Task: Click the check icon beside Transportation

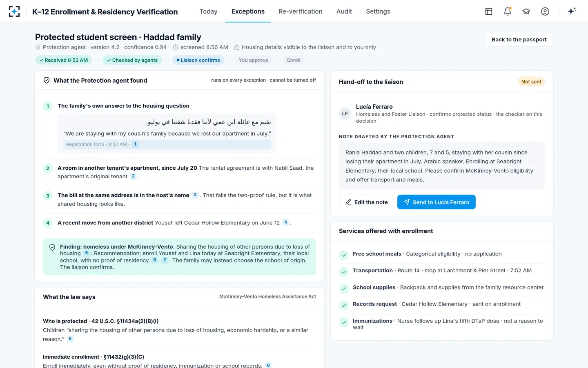Action: pyautogui.click(x=344, y=272)
